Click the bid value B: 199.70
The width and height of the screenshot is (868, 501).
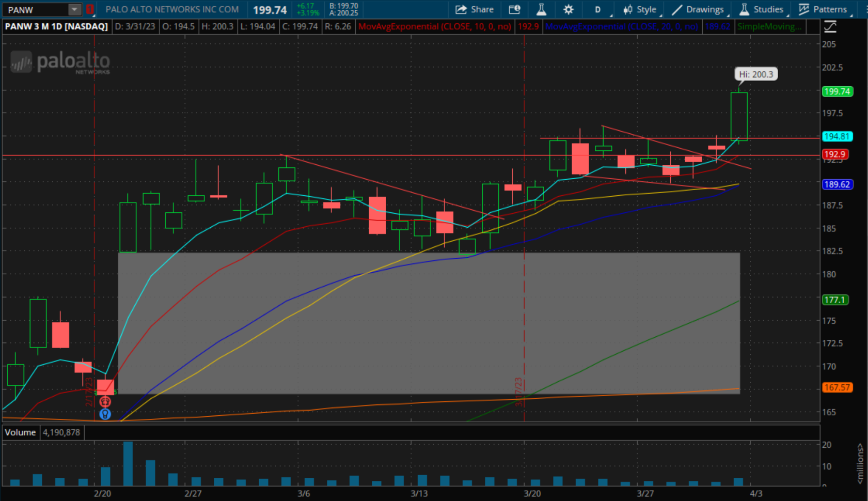point(343,6)
